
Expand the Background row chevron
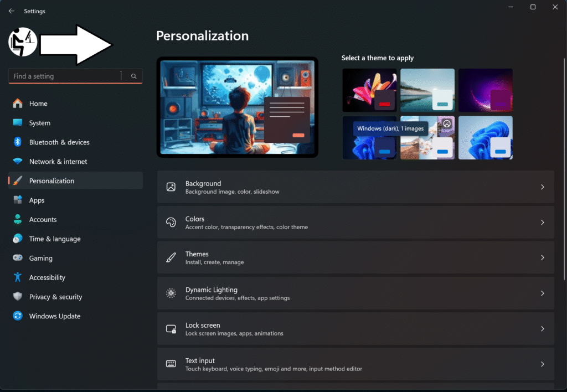(543, 187)
